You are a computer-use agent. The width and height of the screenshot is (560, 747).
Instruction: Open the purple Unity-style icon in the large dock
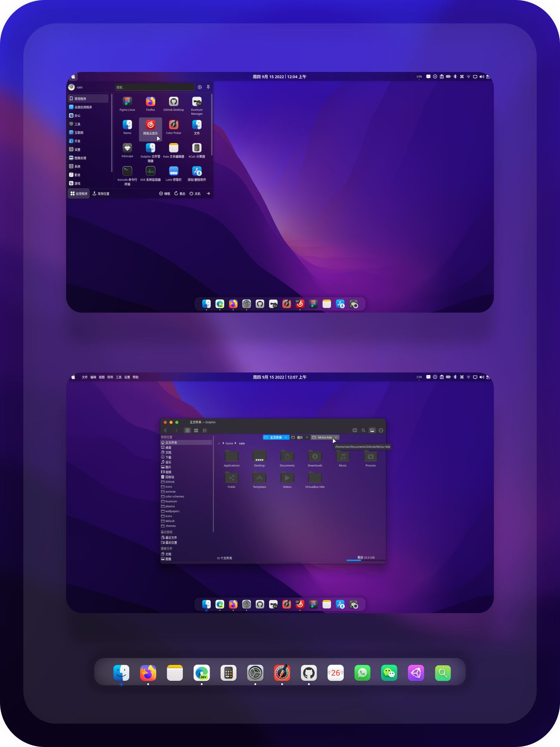pos(416,673)
